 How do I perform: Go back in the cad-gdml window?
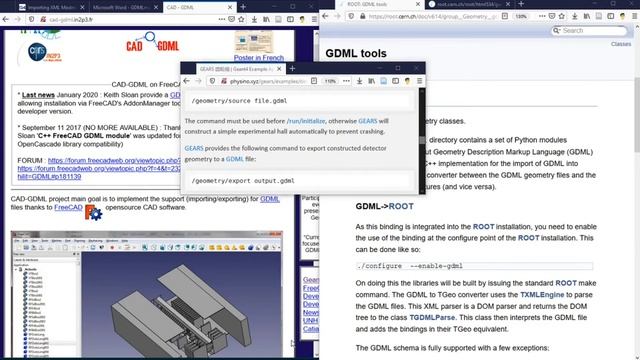tap(6, 19)
